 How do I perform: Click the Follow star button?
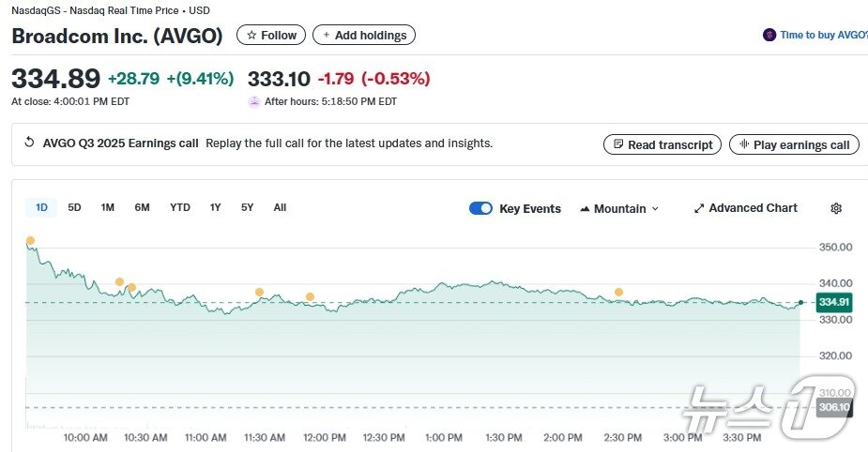point(271,36)
